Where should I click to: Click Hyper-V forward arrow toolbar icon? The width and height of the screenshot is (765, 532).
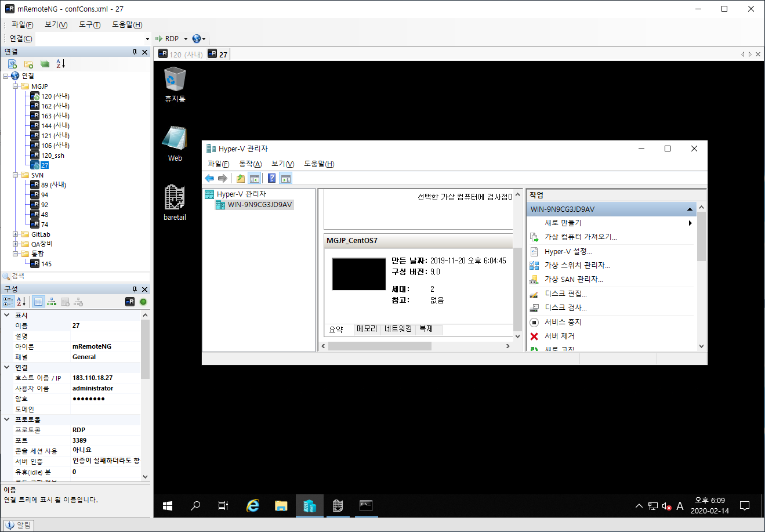(222, 179)
